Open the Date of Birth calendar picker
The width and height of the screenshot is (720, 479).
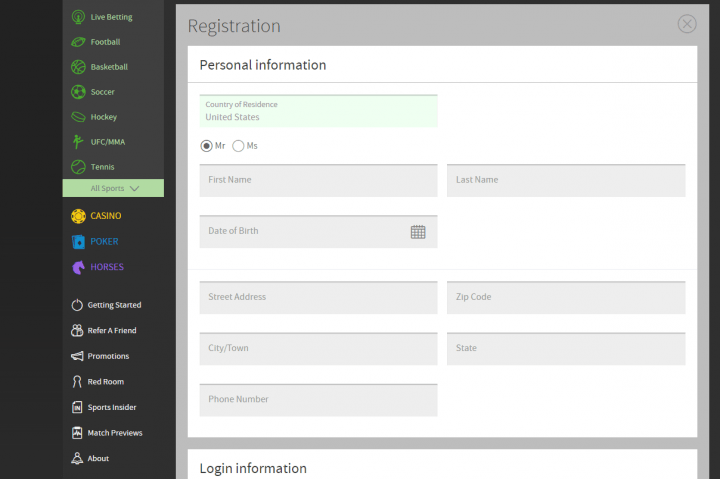pyautogui.click(x=418, y=232)
